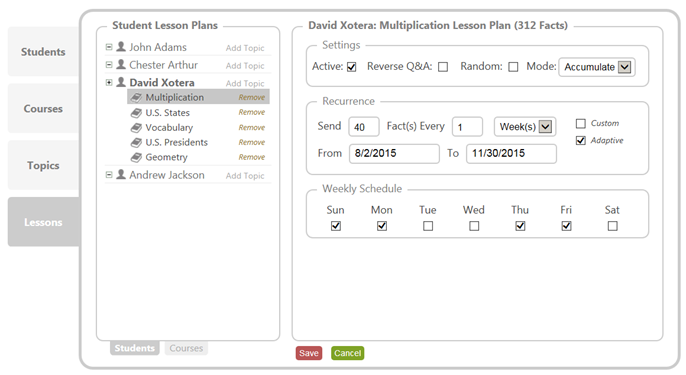686x375 pixels.
Task: Toggle the Reverse Q&A checkbox
Action: click(443, 67)
